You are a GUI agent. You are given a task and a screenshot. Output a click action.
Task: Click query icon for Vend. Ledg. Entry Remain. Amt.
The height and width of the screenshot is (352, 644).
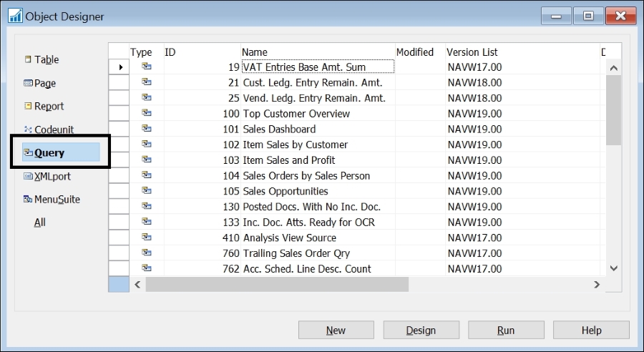point(147,98)
